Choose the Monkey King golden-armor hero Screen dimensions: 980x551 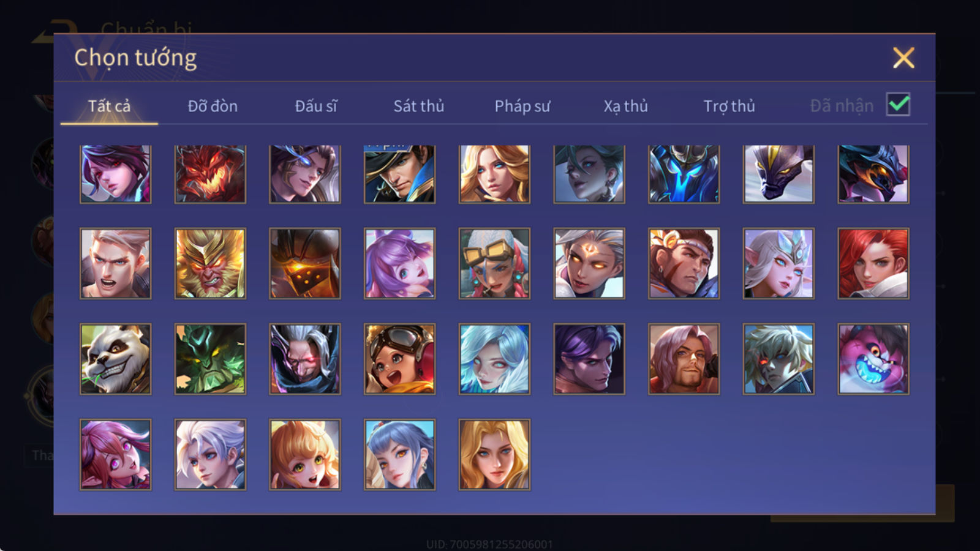coord(210,263)
